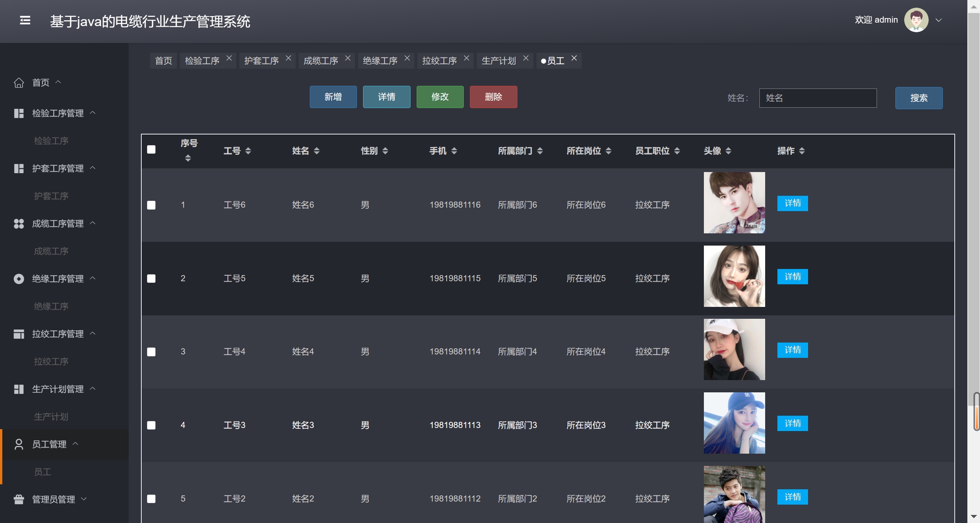The image size is (980, 523).
Task: Close the 护套工序 tab
Action: click(288, 58)
